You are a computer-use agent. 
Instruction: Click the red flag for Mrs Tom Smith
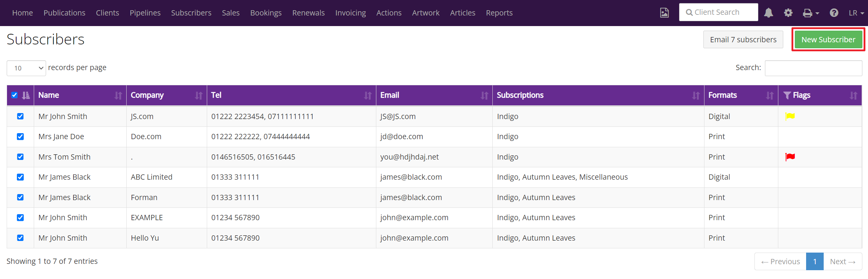[x=790, y=157]
